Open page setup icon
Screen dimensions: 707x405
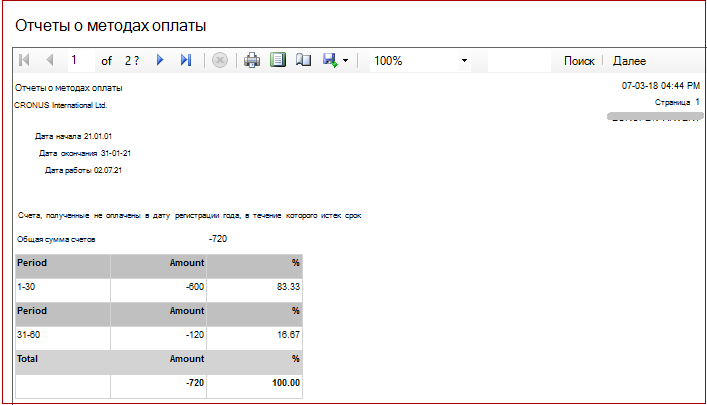303,60
